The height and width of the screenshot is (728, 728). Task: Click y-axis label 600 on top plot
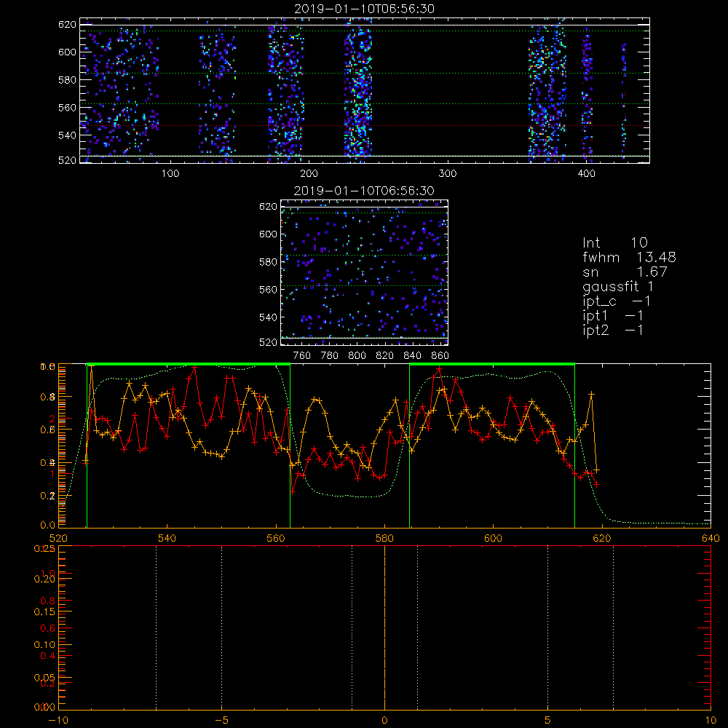(67, 52)
